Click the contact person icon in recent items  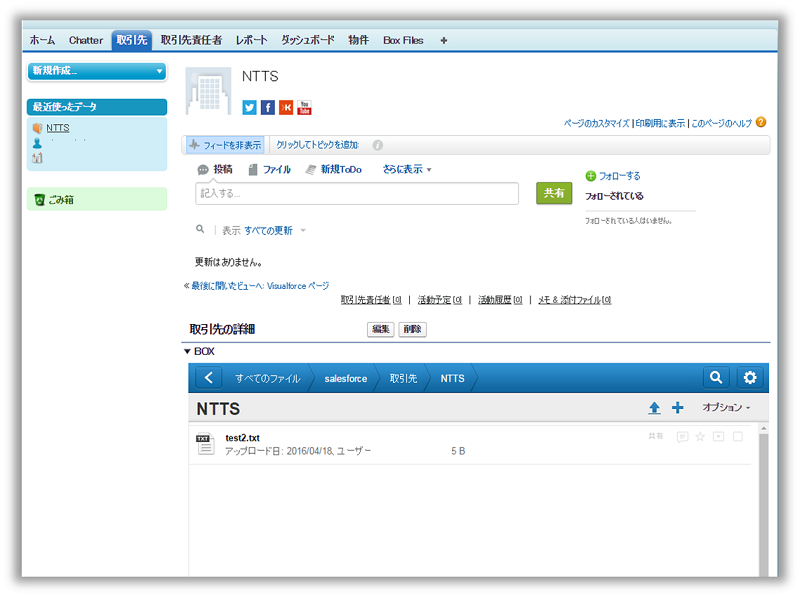pos(37,143)
